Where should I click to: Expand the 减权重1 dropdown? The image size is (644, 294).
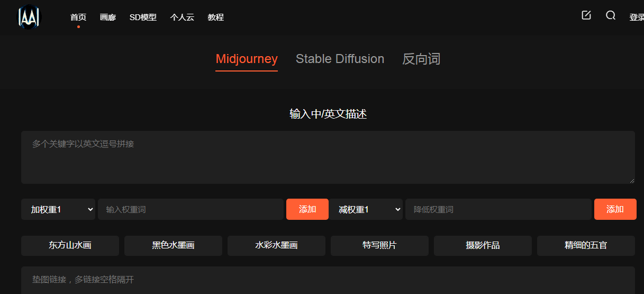coord(367,209)
